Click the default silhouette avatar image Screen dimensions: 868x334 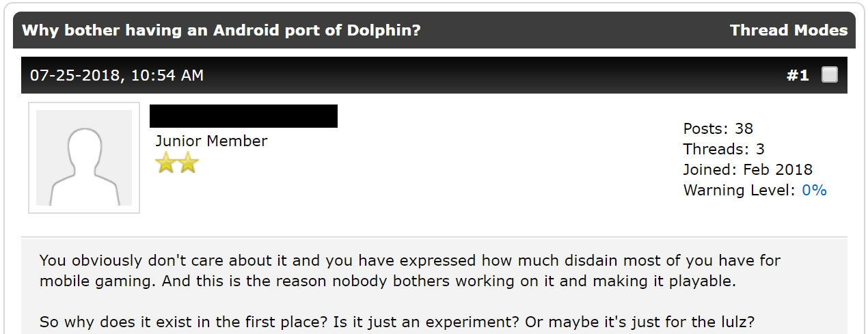pos(84,158)
